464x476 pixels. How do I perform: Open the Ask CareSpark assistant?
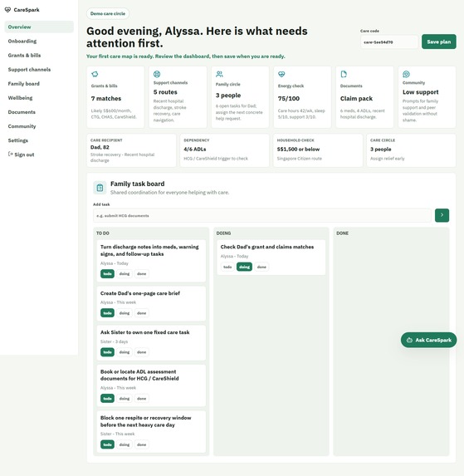pos(429,340)
